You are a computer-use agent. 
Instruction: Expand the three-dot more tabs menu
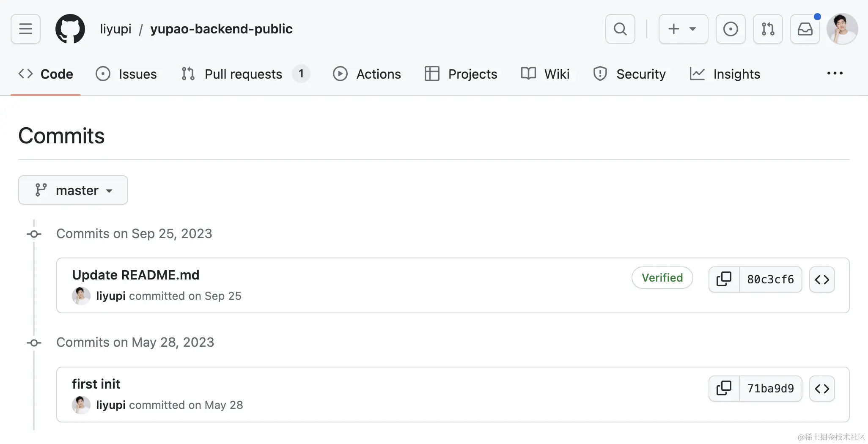[835, 74]
